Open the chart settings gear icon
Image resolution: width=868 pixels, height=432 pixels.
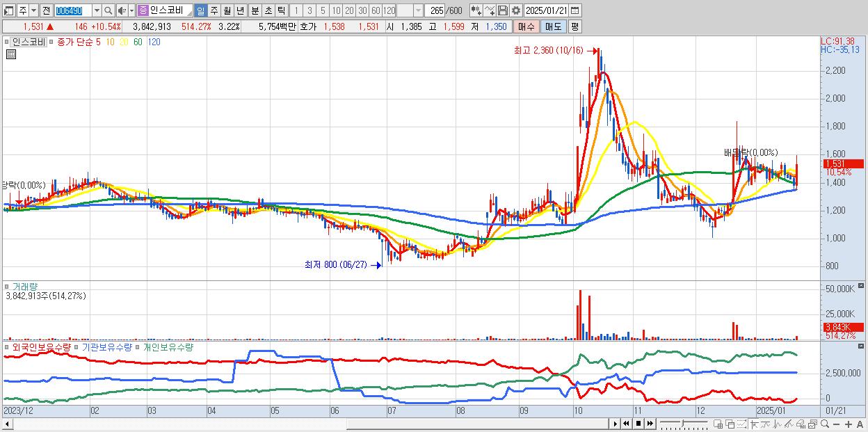tap(516, 10)
